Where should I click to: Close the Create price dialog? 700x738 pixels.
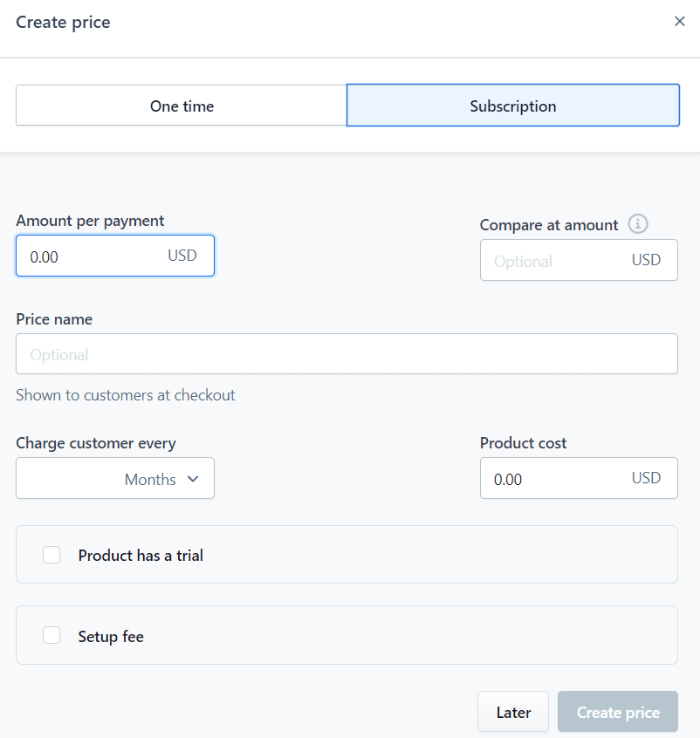[679, 21]
